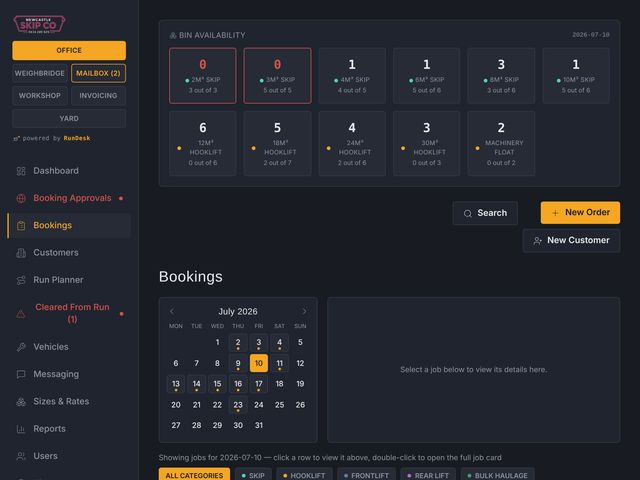
Task: Open the Sizes & Rates page
Action: tap(69, 402)
